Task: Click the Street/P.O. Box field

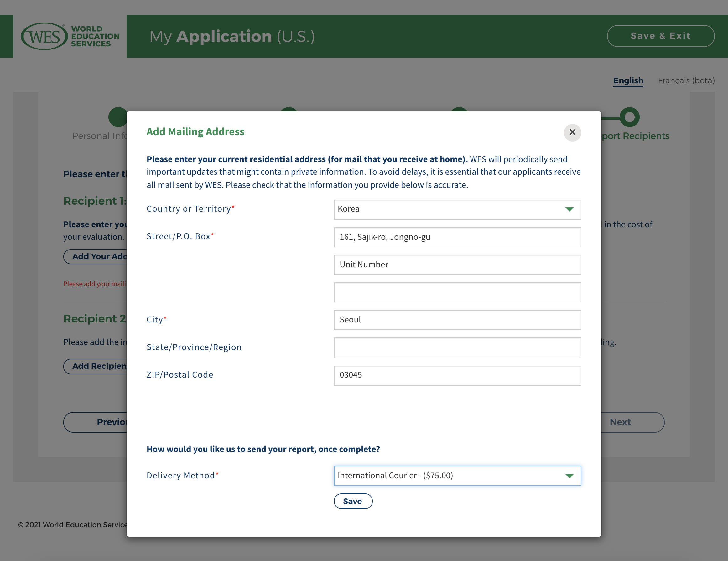Action: click(457, 237)
